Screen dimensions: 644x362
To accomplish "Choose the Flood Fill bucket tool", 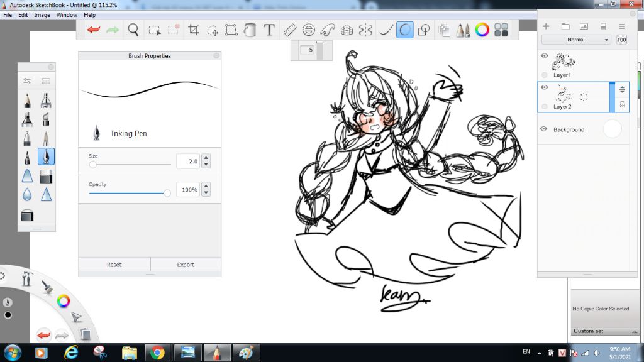I will [x=250, y=30].
